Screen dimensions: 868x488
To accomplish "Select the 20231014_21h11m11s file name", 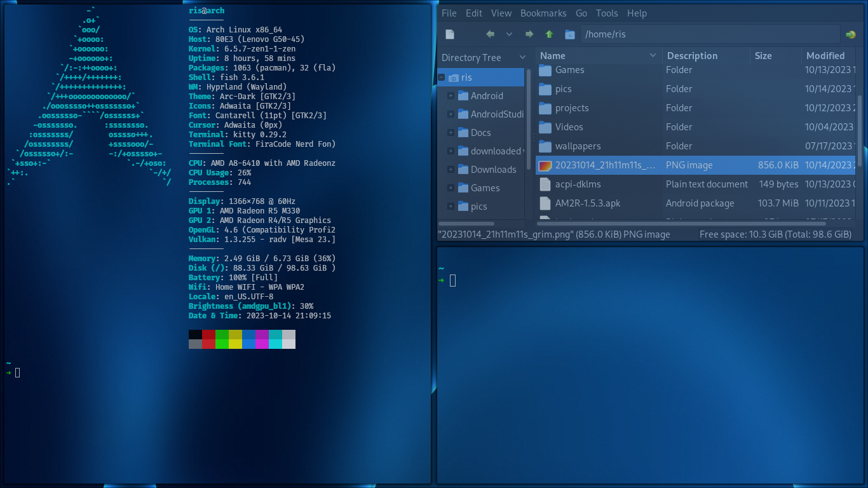I will [x=605, y=165].
